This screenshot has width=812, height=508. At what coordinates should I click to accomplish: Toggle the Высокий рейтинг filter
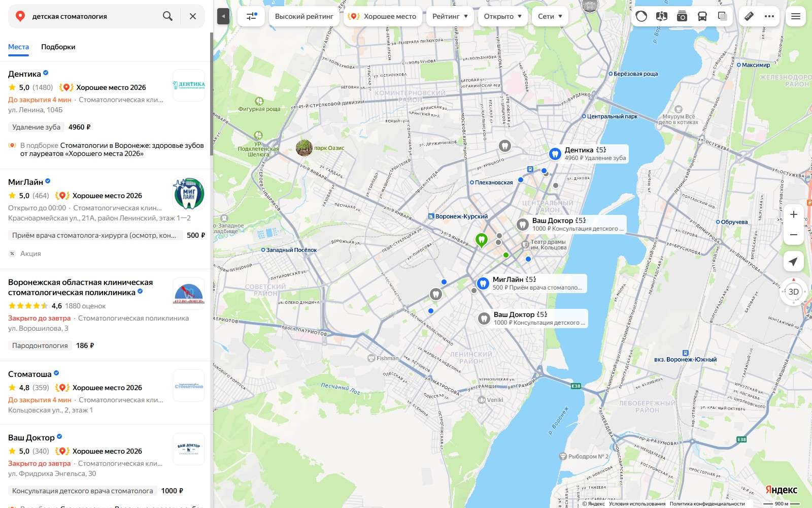(304, 16)
